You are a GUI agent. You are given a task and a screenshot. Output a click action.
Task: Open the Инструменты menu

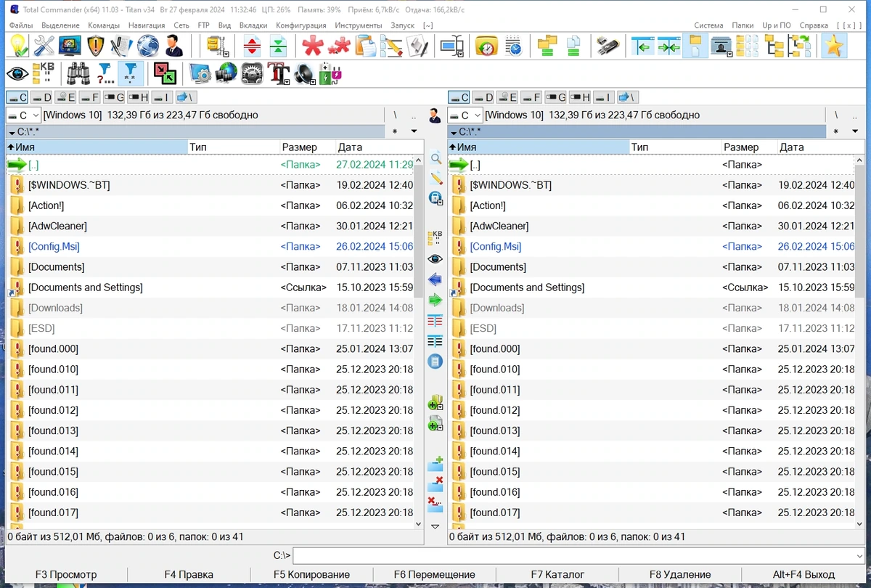point(358,25)
